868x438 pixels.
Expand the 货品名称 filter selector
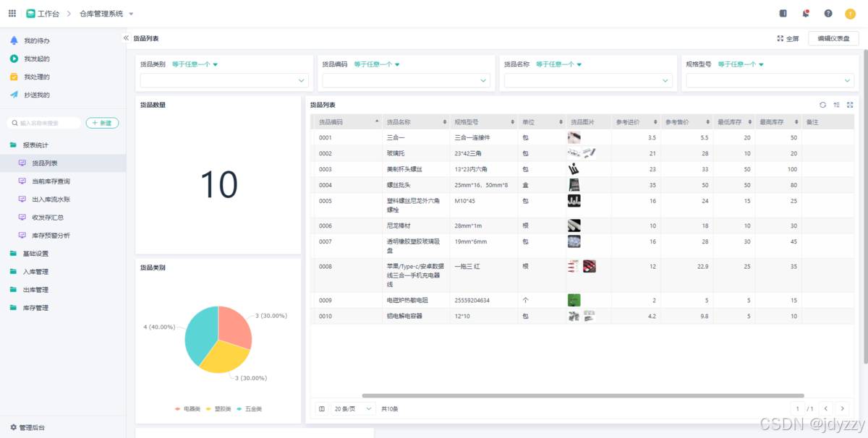click(588, 80)
